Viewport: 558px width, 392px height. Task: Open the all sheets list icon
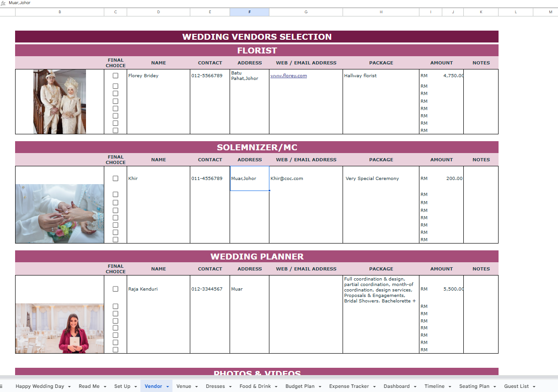(x=1, y=386)
